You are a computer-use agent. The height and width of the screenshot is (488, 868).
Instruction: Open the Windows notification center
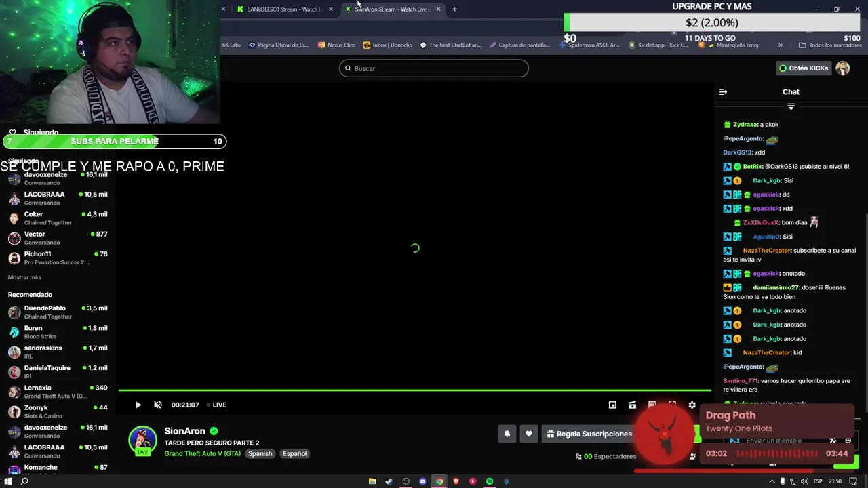tap(853, 481)
